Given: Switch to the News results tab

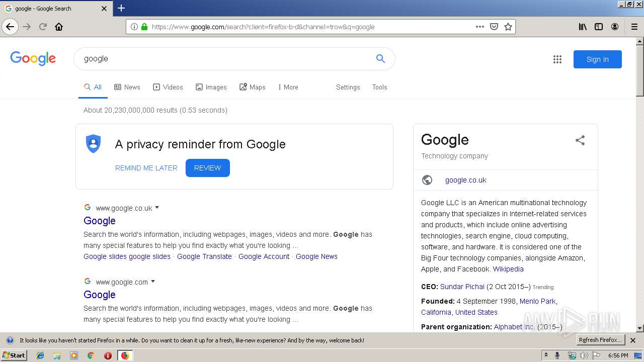Looking at the screenshot, I should (x=127, y=87).
